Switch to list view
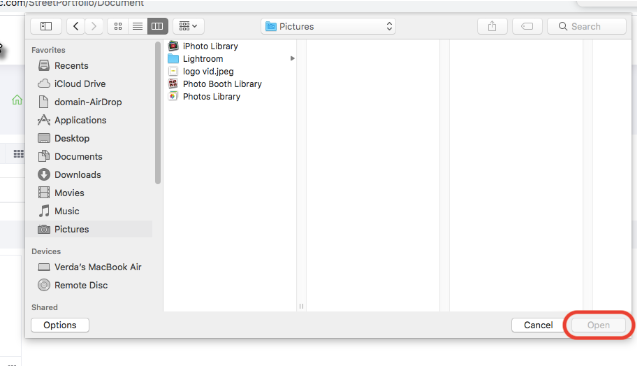The image size is (637, 370). click(137, 26)
